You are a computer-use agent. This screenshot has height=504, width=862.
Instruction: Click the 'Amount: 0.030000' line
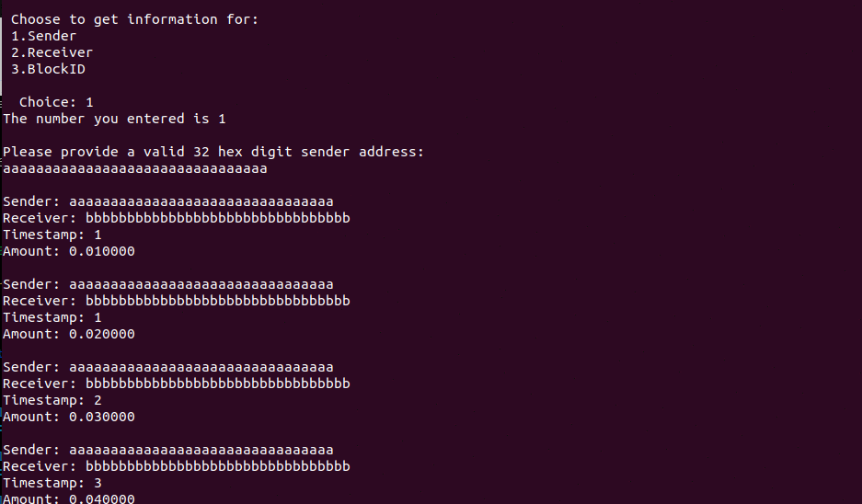click(69, 417)
